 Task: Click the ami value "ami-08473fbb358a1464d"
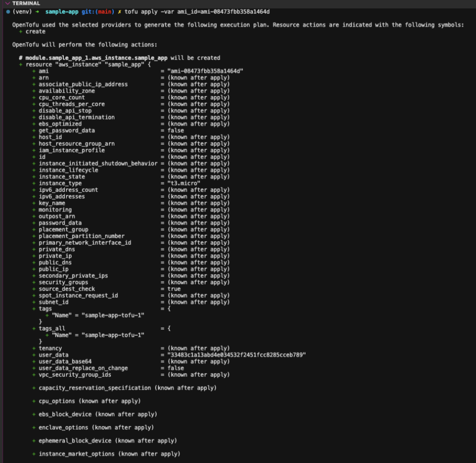[206, 71]
